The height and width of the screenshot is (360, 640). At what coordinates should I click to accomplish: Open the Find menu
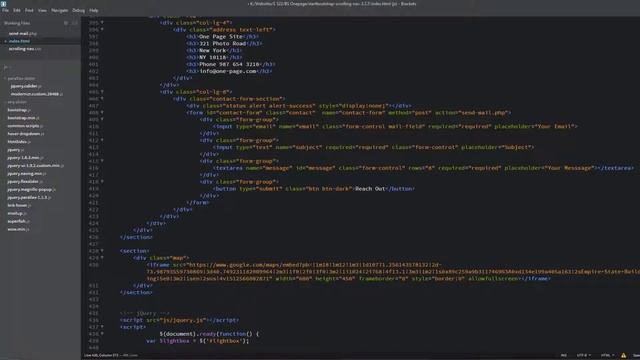tap(29, 11)
